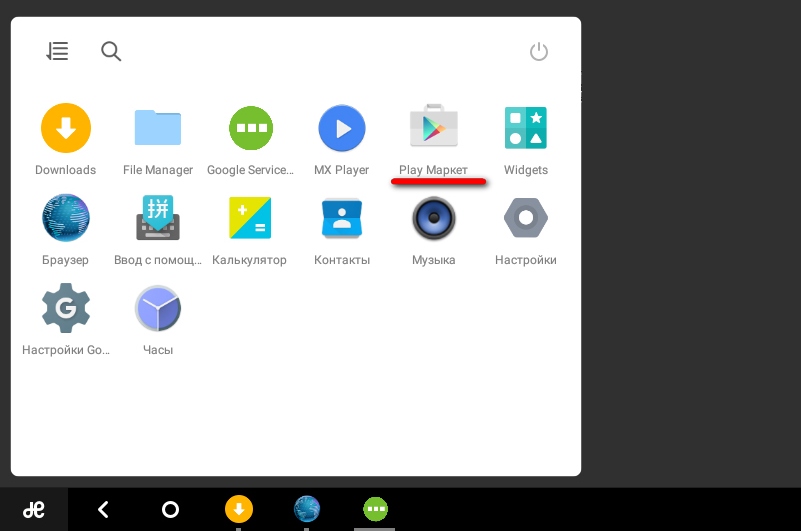The image size is (801, 531).
Task: Launch MX Player
Action: pyautogui.click(x=342, y=128)
